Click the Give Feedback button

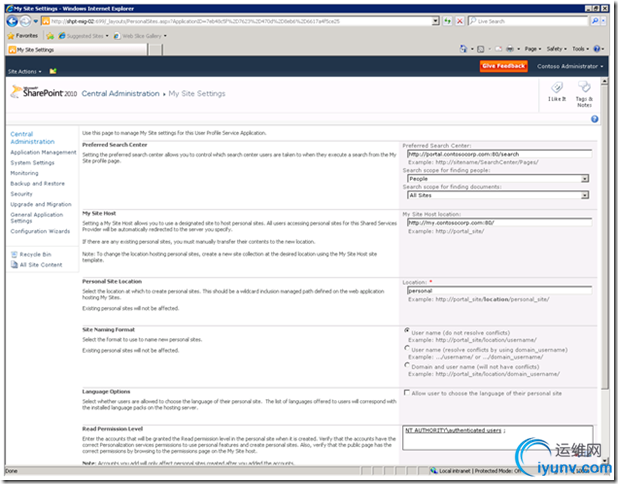click(504, 66)
